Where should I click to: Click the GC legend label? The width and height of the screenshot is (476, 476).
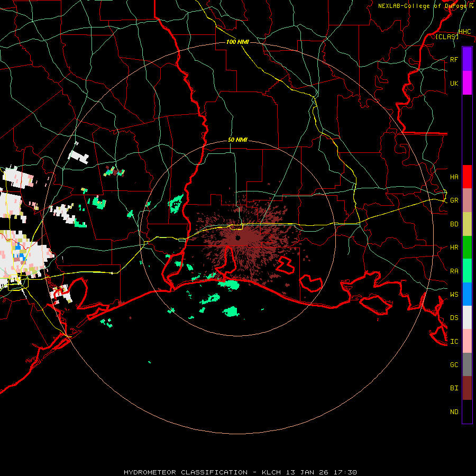point(454,364)
